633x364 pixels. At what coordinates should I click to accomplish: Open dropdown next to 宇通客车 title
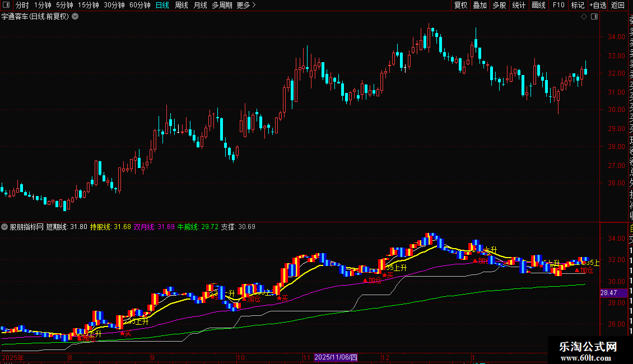point(75,17)
